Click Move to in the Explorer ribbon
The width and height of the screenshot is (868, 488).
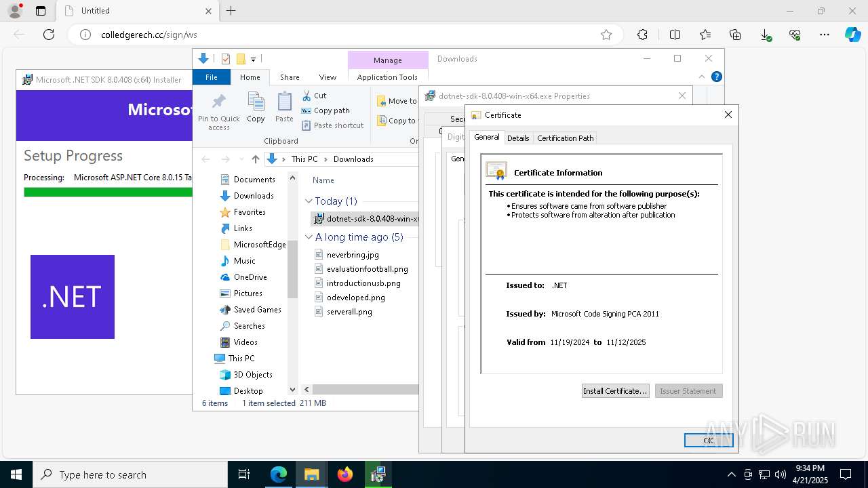(x=397, y=101)
